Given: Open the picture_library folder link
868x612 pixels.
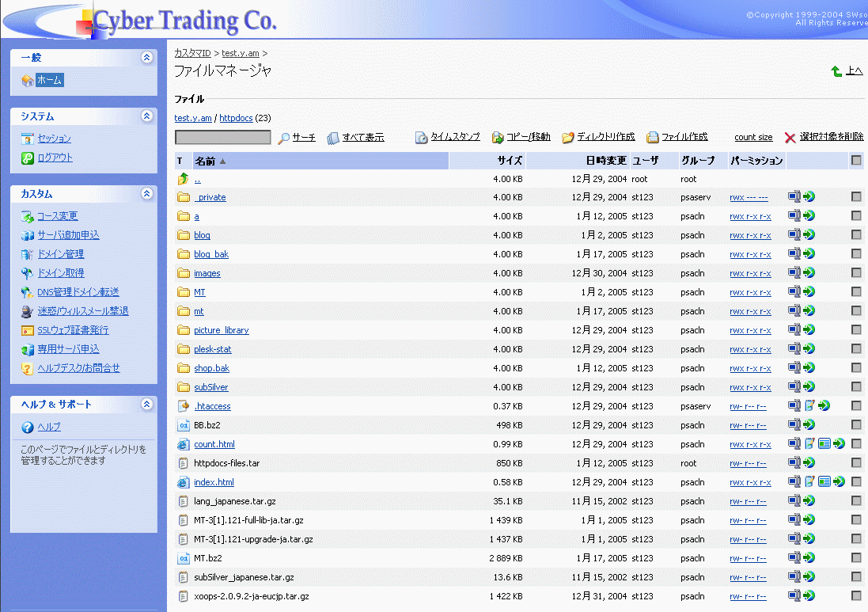Looking at the screenshot, I should coord(222,330).
